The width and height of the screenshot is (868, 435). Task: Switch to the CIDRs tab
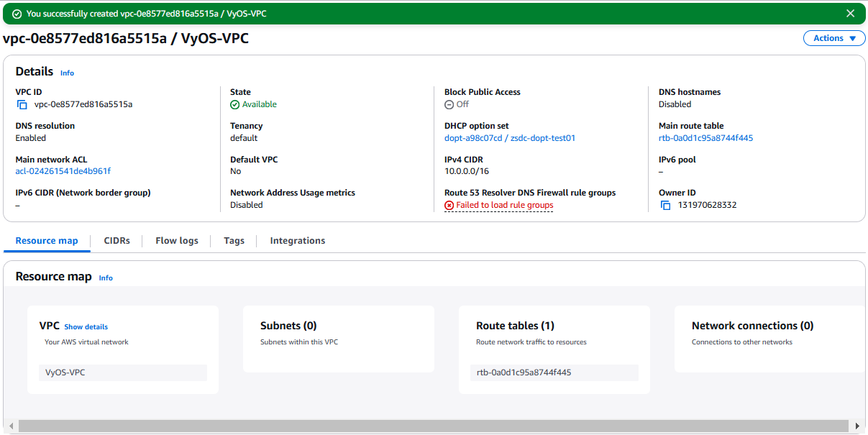[x=117, y=241]
